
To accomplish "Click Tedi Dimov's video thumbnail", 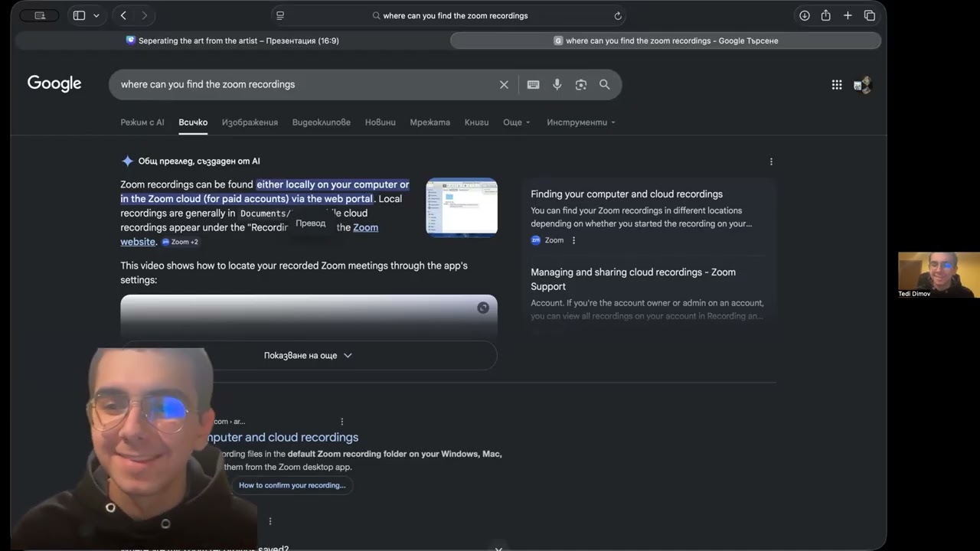I will (x=939, y=275).
